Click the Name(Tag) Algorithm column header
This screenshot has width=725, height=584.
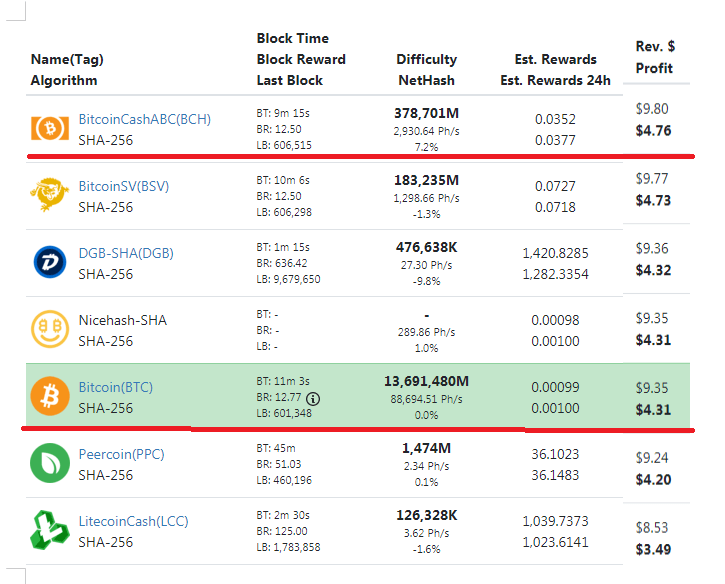pyautogui.click(x=66, y=70)
